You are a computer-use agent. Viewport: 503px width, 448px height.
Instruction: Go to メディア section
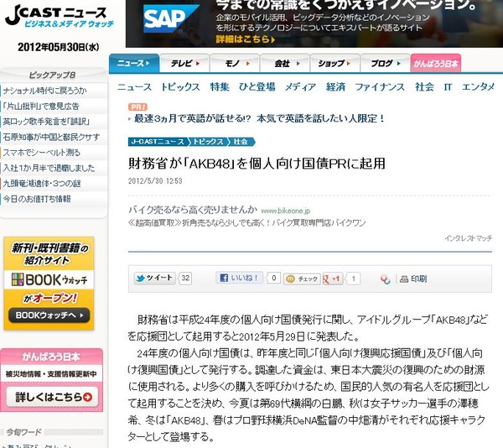300,87
